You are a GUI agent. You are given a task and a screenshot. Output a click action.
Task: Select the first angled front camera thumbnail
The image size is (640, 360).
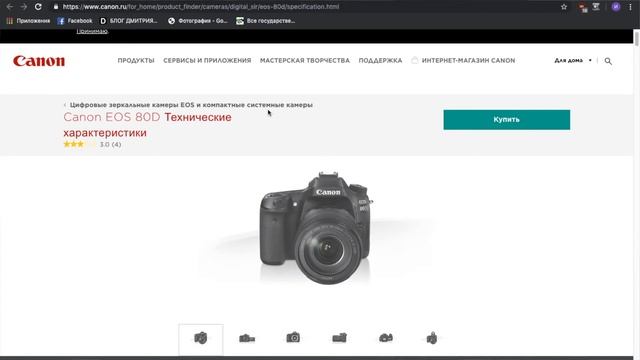[x=201, y=339]
